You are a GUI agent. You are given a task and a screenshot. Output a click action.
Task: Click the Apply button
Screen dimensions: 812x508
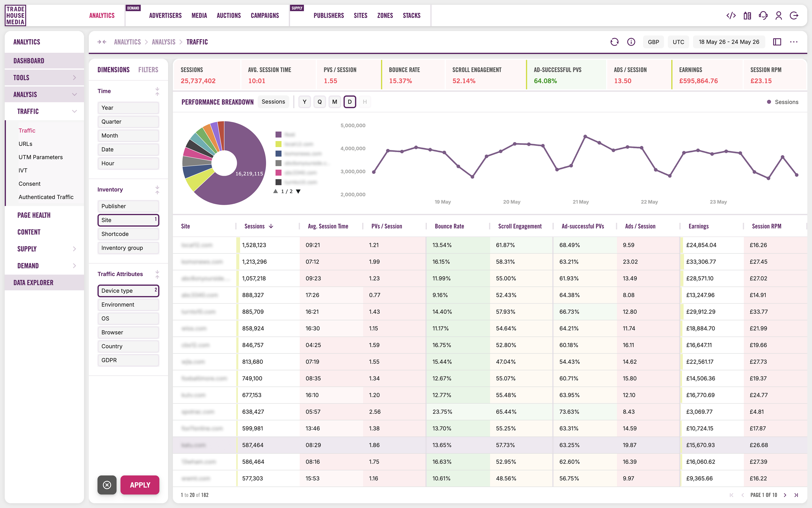140,485
